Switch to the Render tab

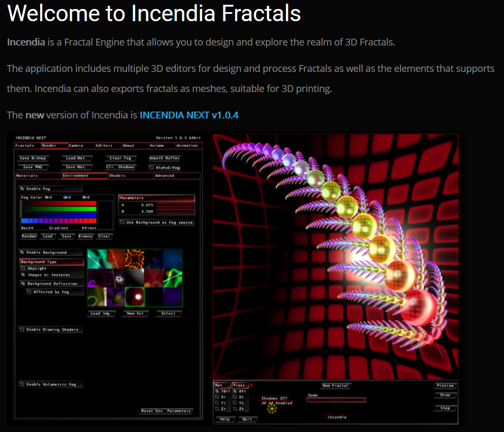click(x=54, y=146)
